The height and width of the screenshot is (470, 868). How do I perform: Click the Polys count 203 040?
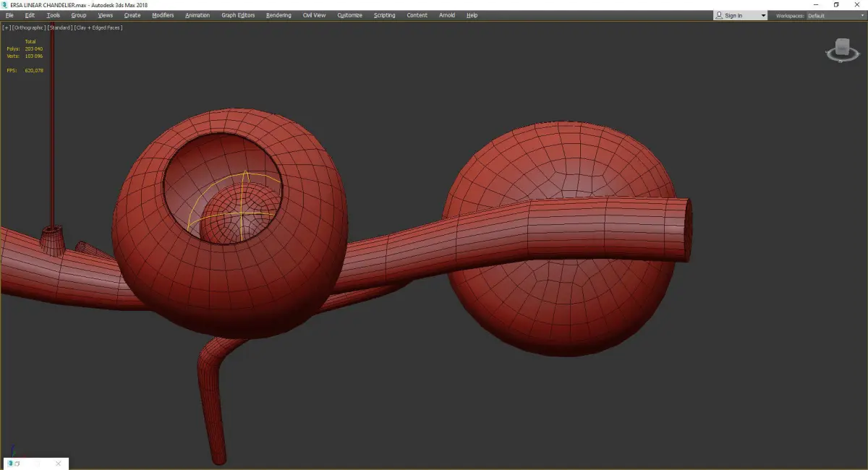tap(34, 48)
